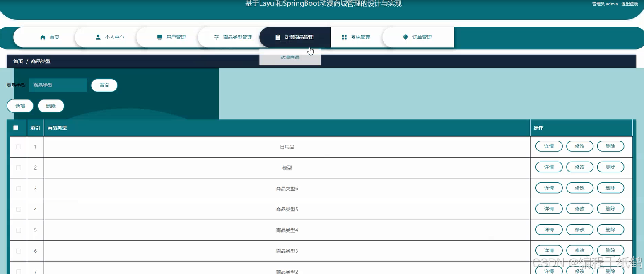Check the checkbox for row 6 商品类型3
Viewport: 644px width, 274px height.
pyautogui.click(x=18, y=251)
